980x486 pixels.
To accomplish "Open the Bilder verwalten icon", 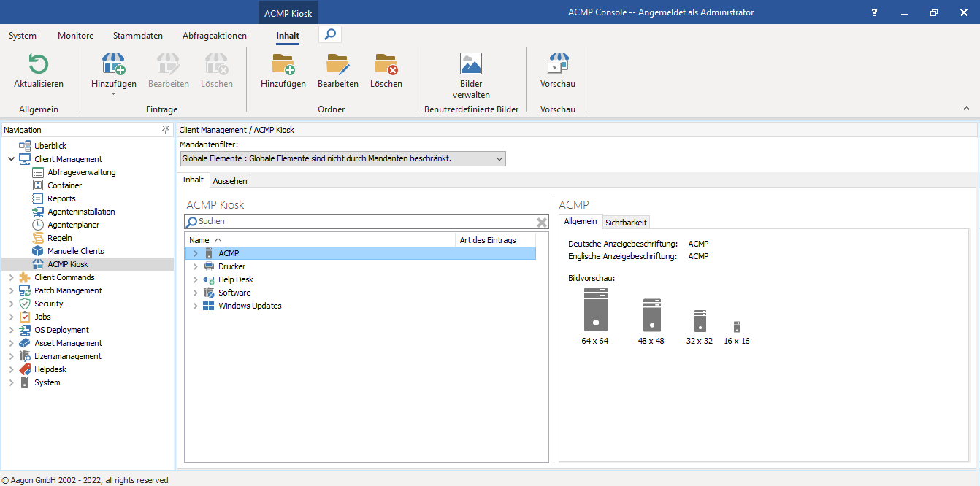I will coord(470,63).
